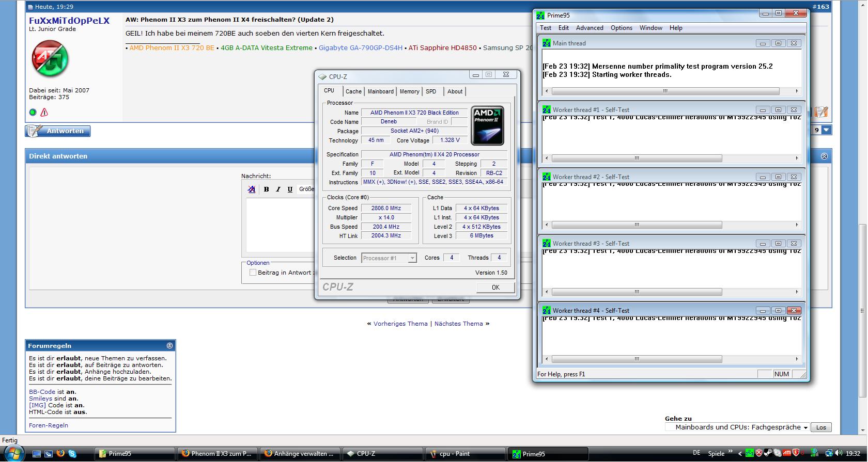Click Prime95 title bar icon
This screenshot has width=868, height=462.
pyautogui.click(x=540, y=15)
